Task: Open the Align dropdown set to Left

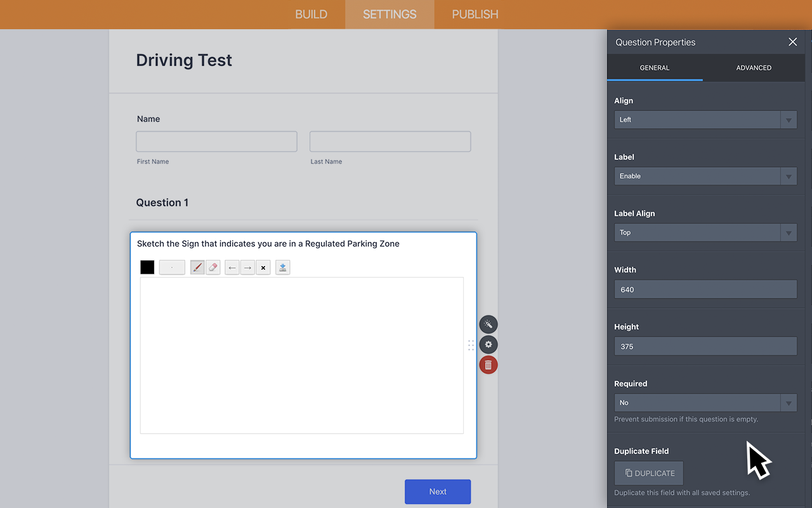Action: coord(705,119)
